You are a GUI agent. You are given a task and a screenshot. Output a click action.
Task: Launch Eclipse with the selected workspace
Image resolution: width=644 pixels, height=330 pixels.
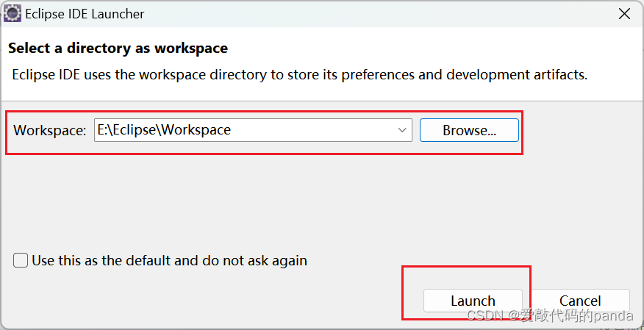[473, 301]
